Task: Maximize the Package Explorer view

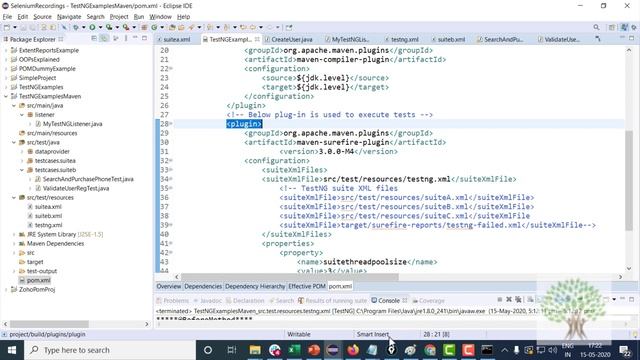Action: click(x=144, y=38)
